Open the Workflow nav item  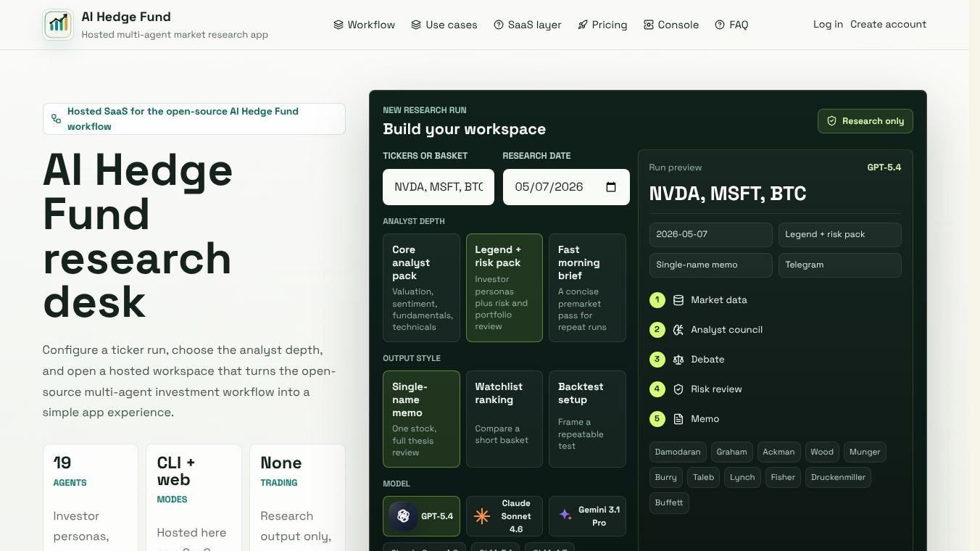364,25
